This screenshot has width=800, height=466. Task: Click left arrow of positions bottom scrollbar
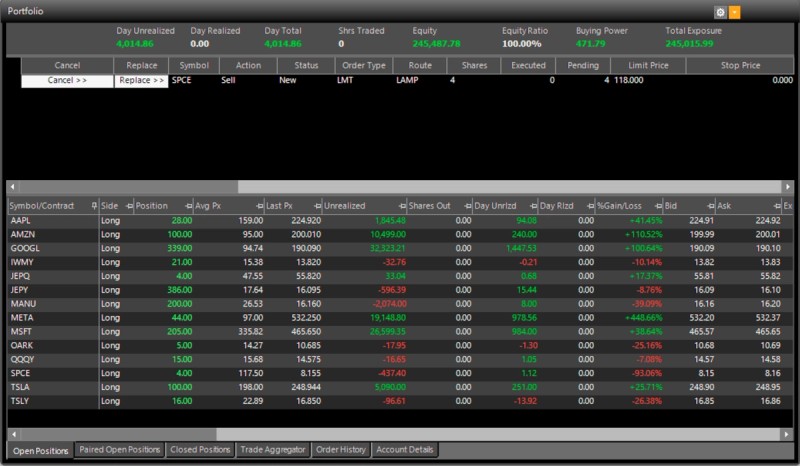14,434
